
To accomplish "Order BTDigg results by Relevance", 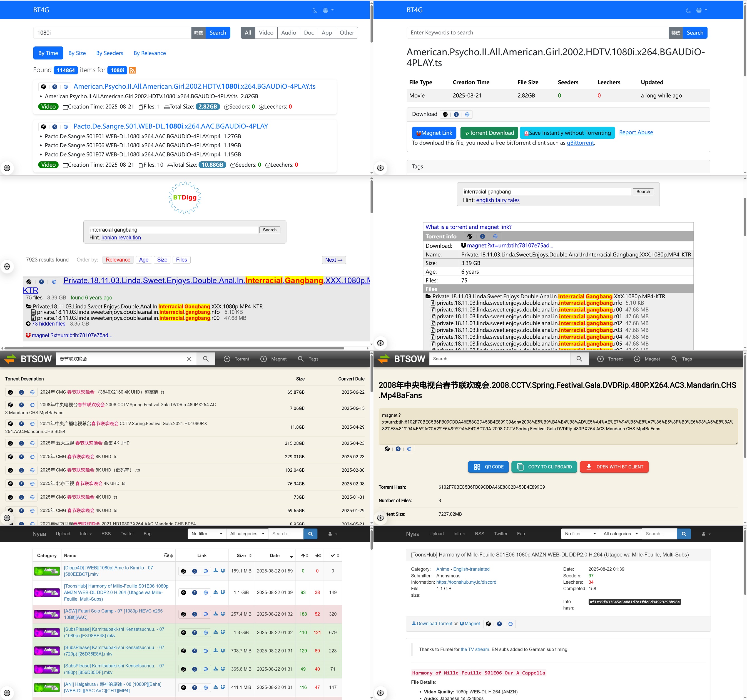I will [x=118, y=260].
